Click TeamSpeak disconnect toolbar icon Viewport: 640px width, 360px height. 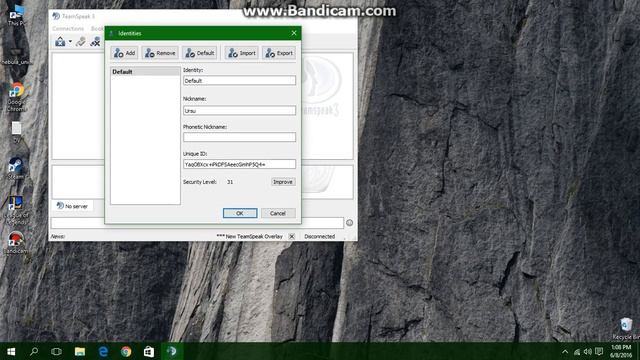pyautogui.click(x=81, y=42)
